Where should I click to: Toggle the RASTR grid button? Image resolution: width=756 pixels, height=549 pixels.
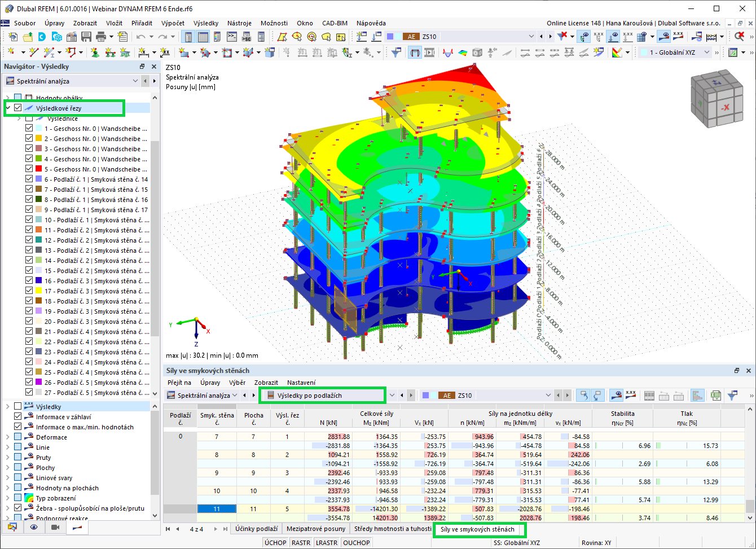(x=301, y=543)
